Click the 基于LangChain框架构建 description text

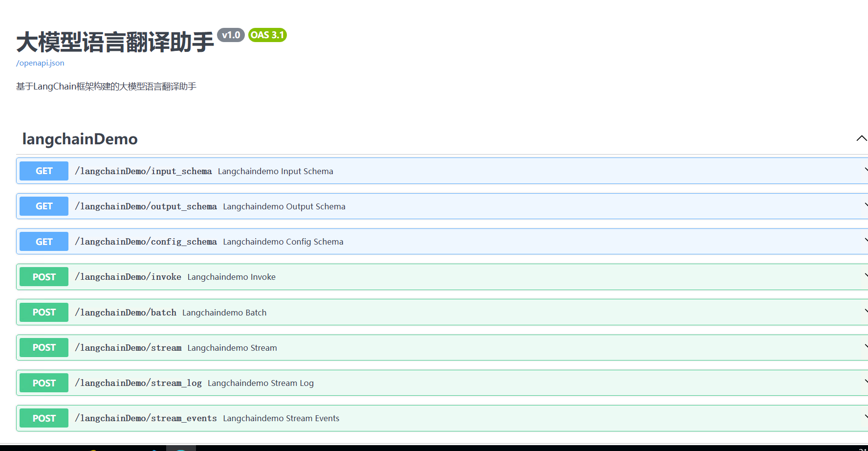106,87
